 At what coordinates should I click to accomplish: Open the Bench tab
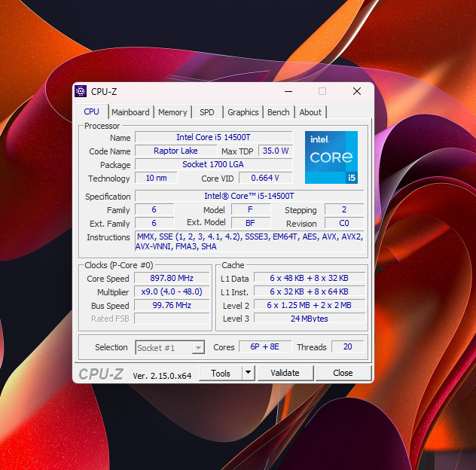point(279,112)
